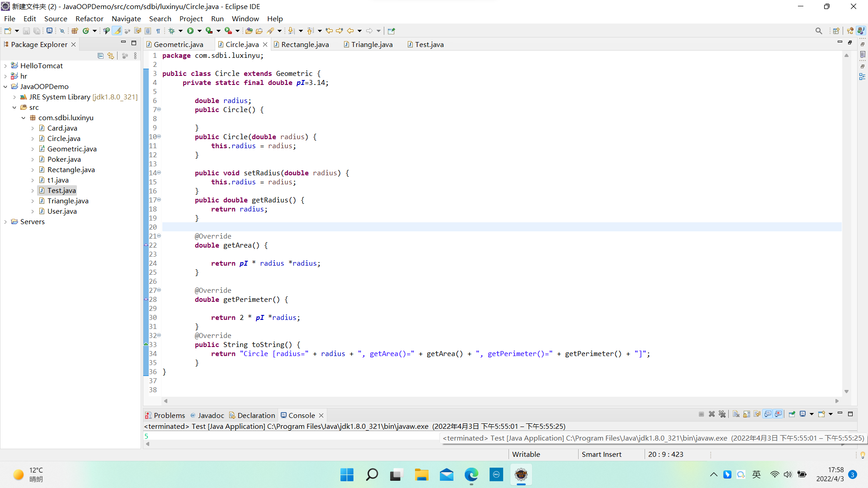Open the Run button dropdown arrow
This screenshot has width=868, height=488.
[199, 31]
